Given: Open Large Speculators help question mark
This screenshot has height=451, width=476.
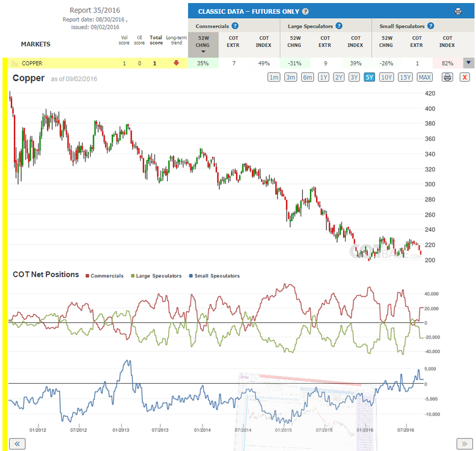Looking at the screenshot, I should coord(339,26).
